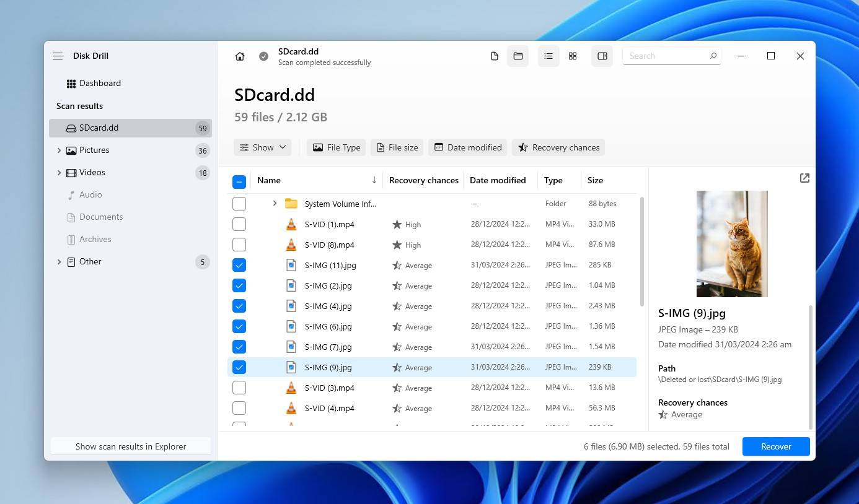Open the Date modified filter
This screenshot has width=859, height=504.
pos(468,147)
